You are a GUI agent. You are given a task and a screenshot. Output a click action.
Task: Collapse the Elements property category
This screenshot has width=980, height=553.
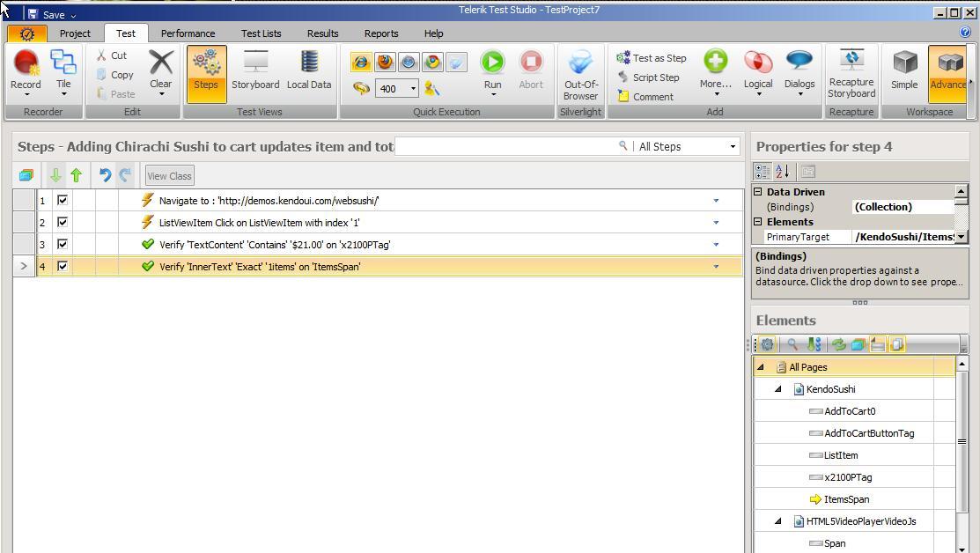(757, 222)
